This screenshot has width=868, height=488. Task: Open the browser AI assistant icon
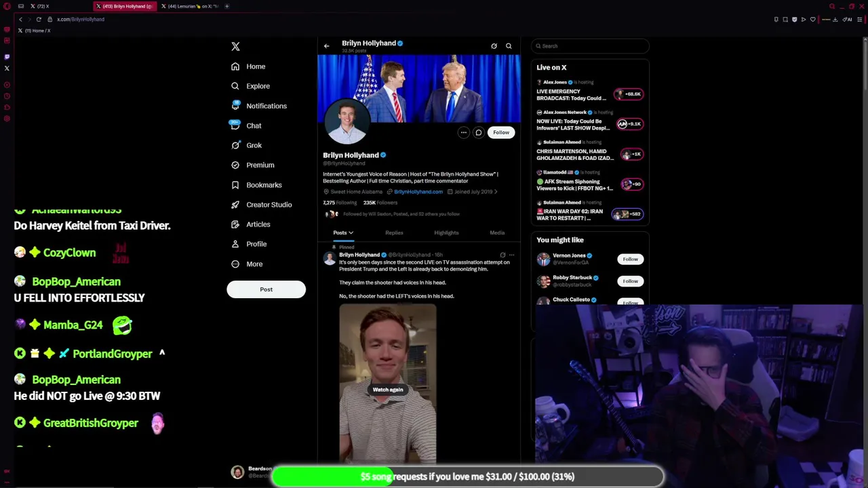(848, 19)
